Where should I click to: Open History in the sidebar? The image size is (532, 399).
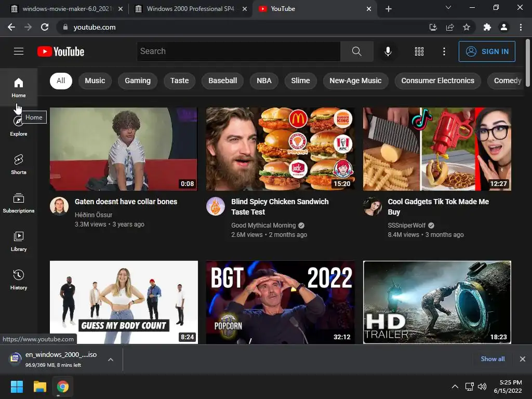coord(19,280)
